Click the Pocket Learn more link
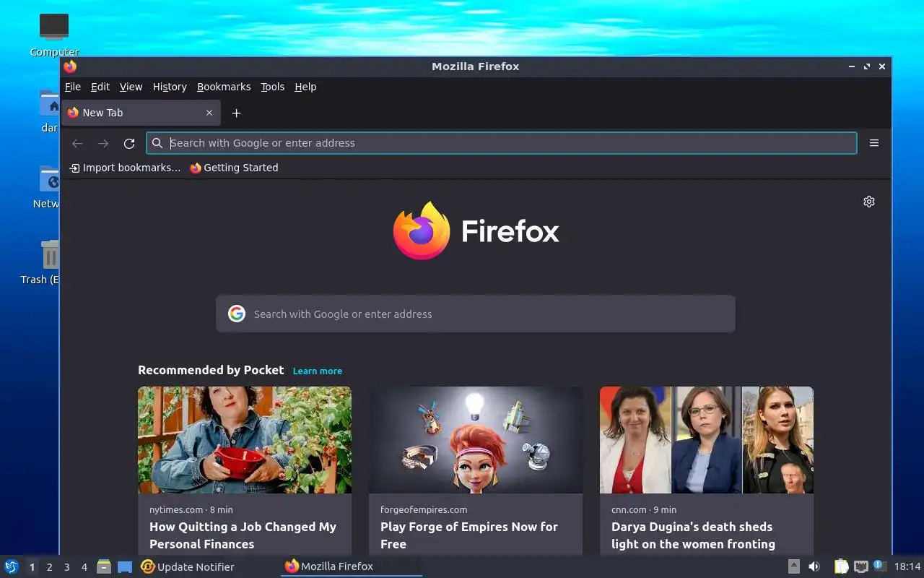 pos(318,371)
